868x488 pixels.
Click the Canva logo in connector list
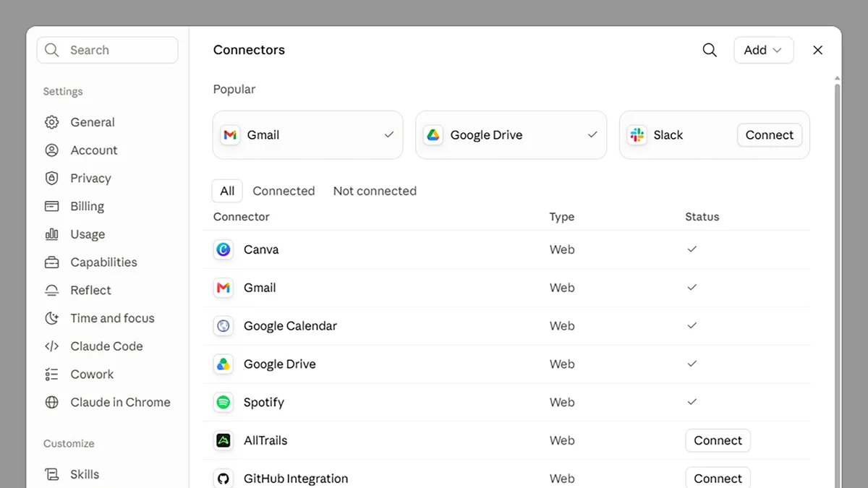(x=224, y=249)
